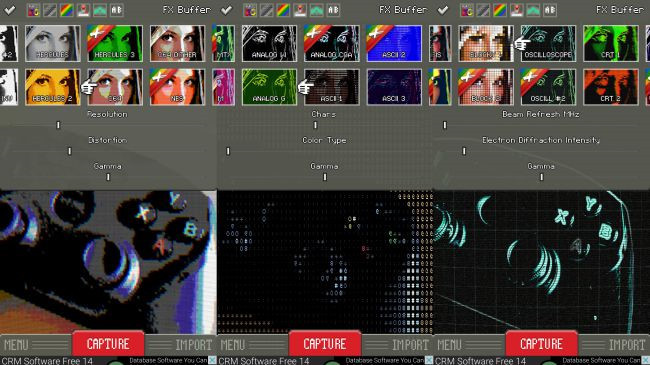Select the OSCILL #2 filter thumbnail

coord(548,87)
